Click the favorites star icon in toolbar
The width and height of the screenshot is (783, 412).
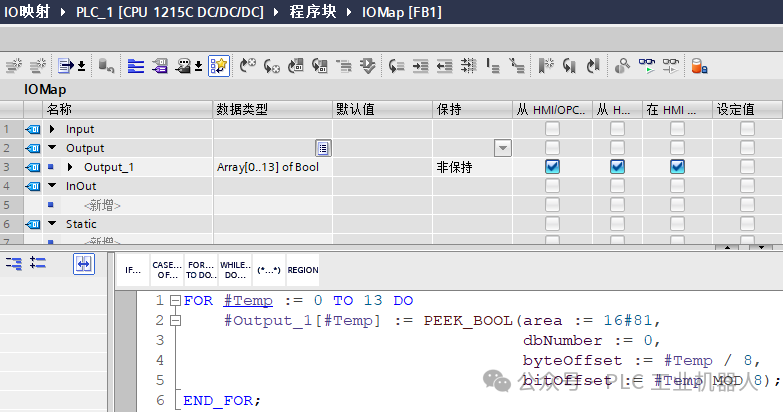219,65
